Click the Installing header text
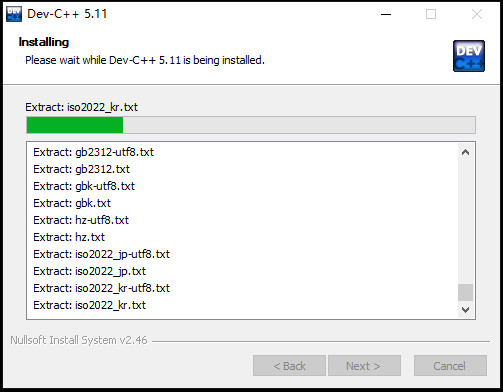Screen dimensions: 503x392 pos(44,42)
